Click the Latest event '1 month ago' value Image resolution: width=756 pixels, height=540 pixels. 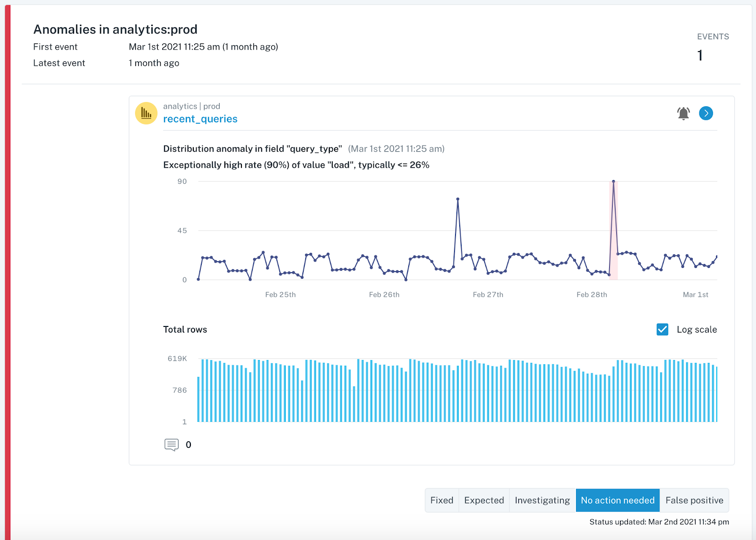pyautogui.click(x=154, y=63)
